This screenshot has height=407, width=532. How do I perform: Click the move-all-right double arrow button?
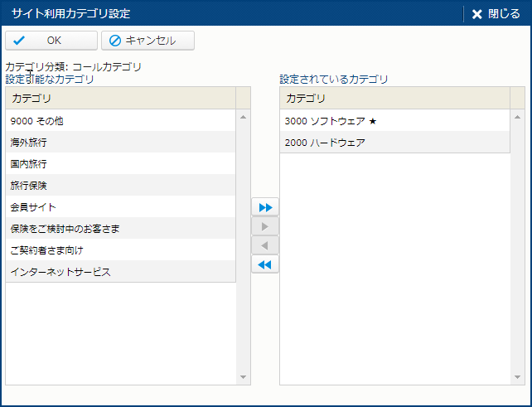click(x=265, y=207)
